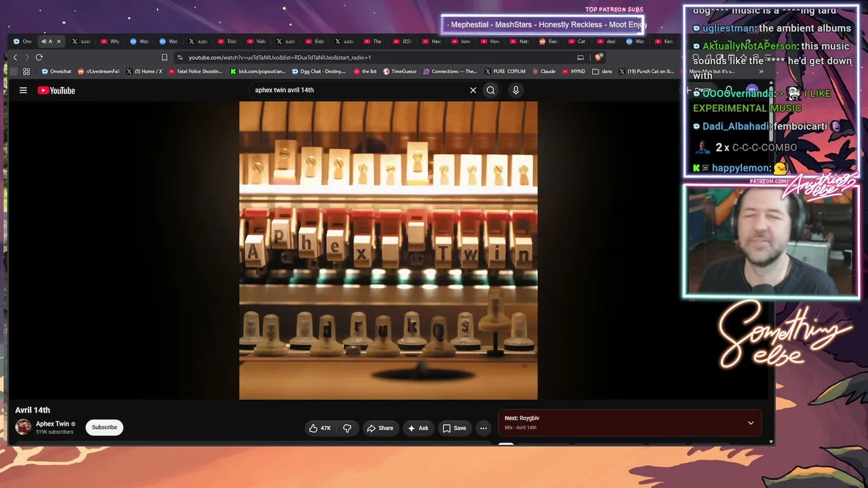Image resolution: width=868 pixels, height=488 pixels.
Task: Open the Fatal Police Shootin... bookmark
Action: pyautogui.click(x=195, y=71)
